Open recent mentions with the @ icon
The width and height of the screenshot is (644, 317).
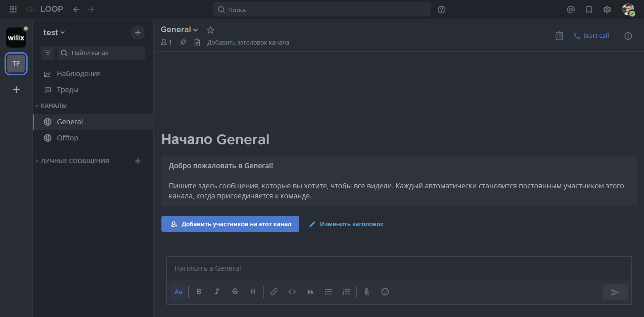[x=571, y=9]
